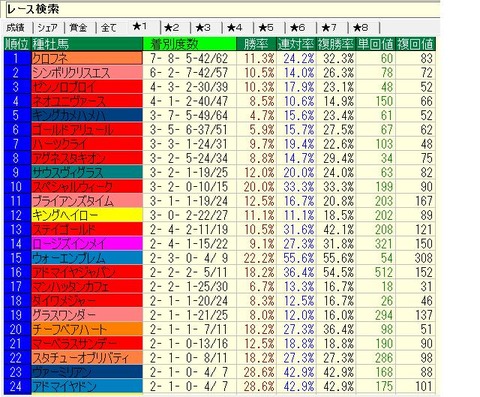
Task: Sort by 順位 column header
Action: [x=18, y=44]
